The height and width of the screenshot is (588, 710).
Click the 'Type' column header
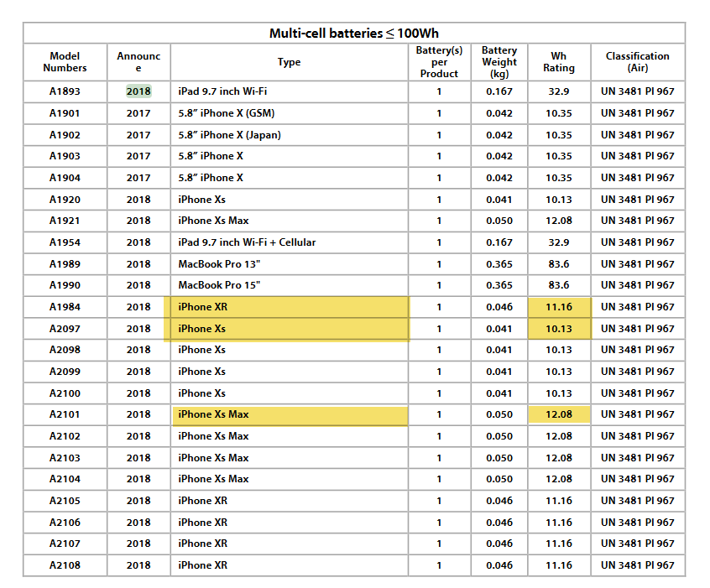(x=289, y=62)
